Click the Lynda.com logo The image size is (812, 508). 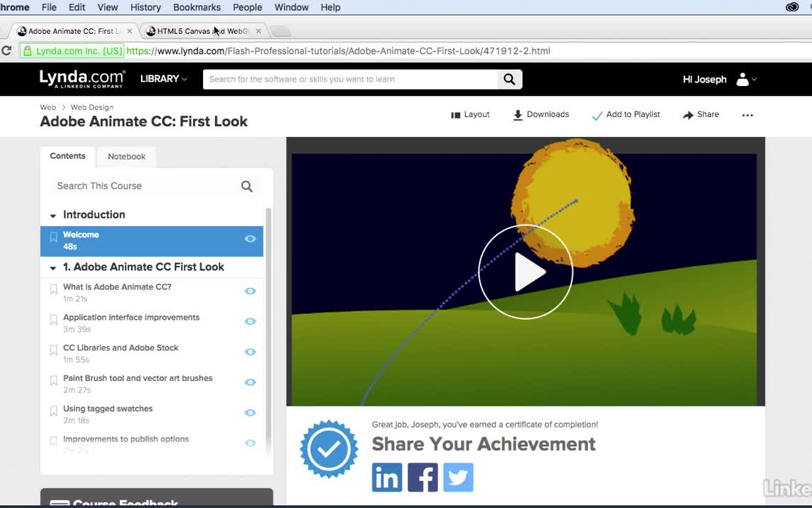(x=82, y=79)
